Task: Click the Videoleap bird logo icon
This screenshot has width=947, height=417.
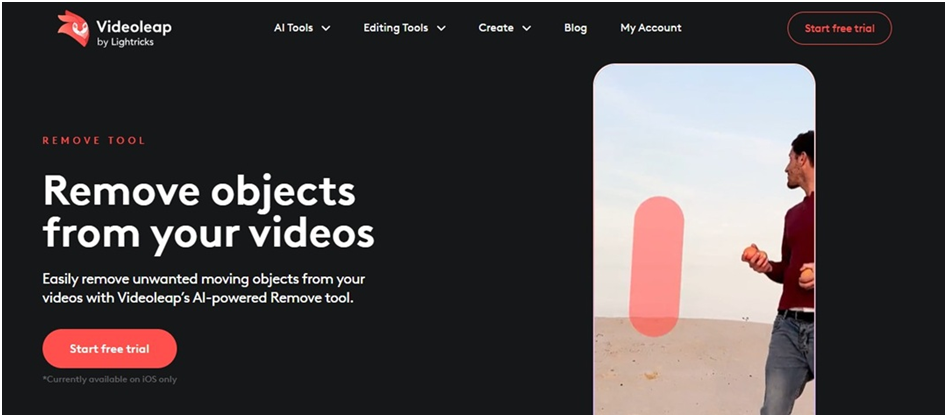Action: coord(74,28)
